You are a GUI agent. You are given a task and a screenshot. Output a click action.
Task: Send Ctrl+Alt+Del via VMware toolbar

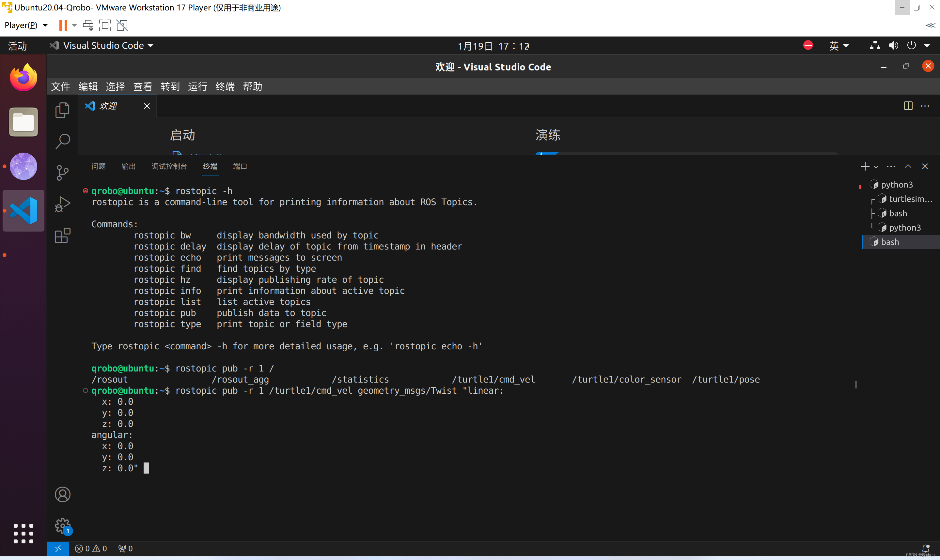tap(88, 25)
